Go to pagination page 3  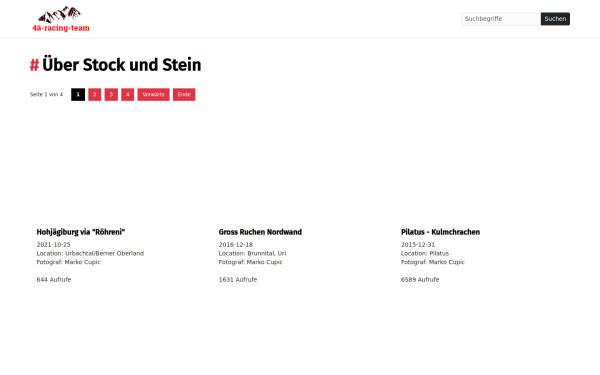pos(111,95)
